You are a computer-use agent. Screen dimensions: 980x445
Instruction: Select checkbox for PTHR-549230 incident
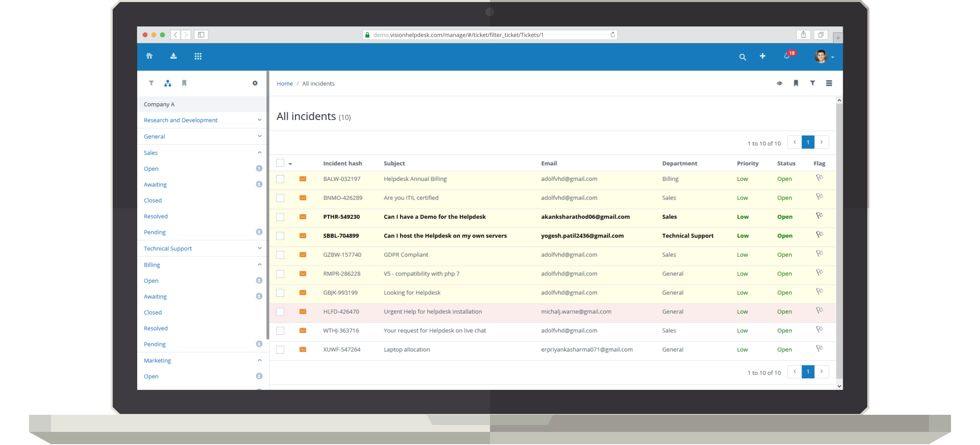280,217
